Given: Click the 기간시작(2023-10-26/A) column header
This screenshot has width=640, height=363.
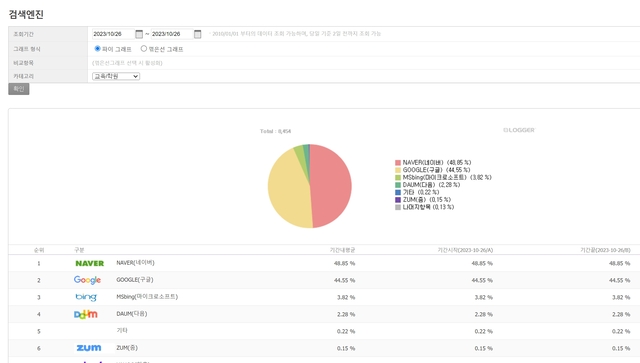Looking at the screenshot, I should 465,250.
